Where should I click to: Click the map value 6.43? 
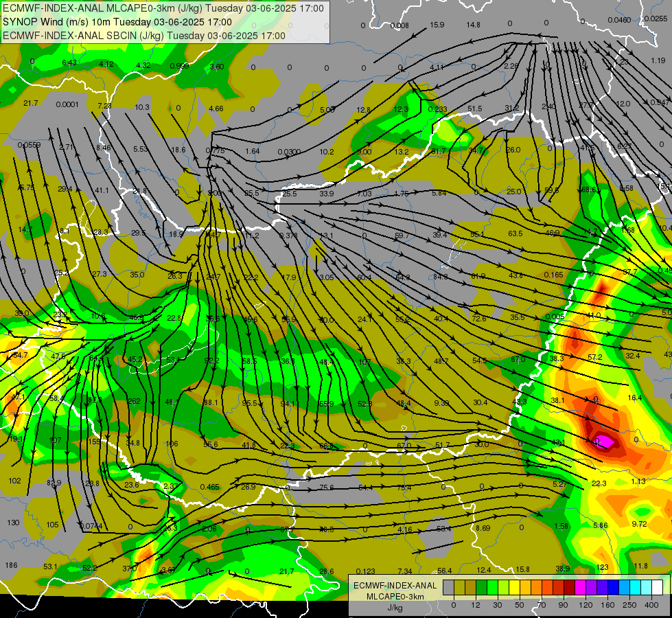69,62
